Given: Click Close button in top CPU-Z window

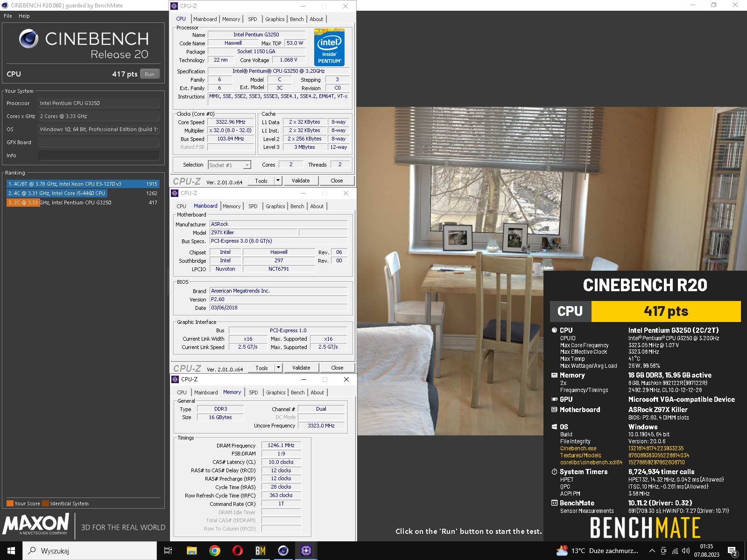Looking at the screenshot, I should click(x=337, y=181).
